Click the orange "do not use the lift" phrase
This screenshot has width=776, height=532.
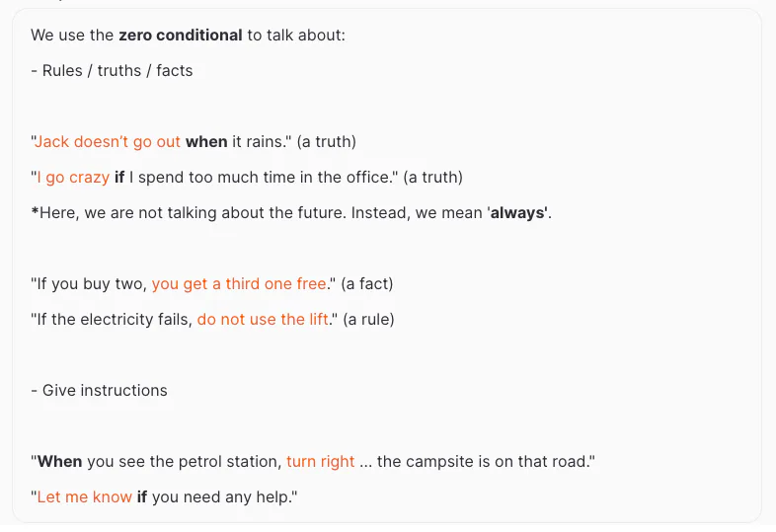tap(263, 320)
